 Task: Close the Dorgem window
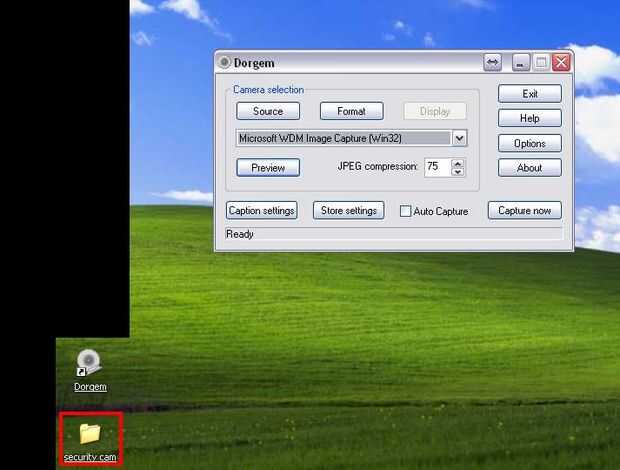click(561, 62)
